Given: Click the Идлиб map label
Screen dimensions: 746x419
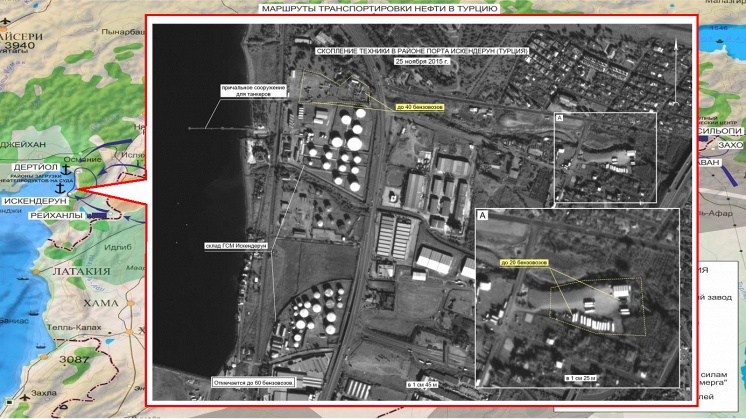Looking at the screenshot, I should 118,247.
